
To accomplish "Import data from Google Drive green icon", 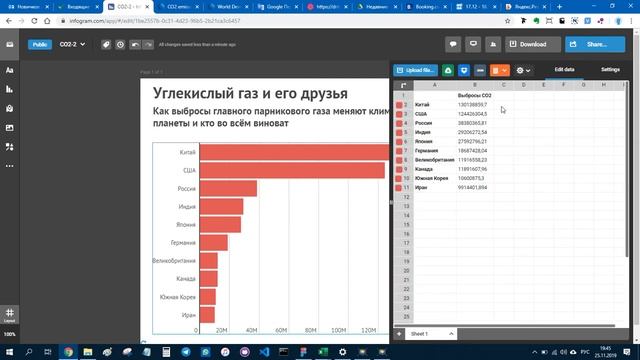I will click(448, 70).
